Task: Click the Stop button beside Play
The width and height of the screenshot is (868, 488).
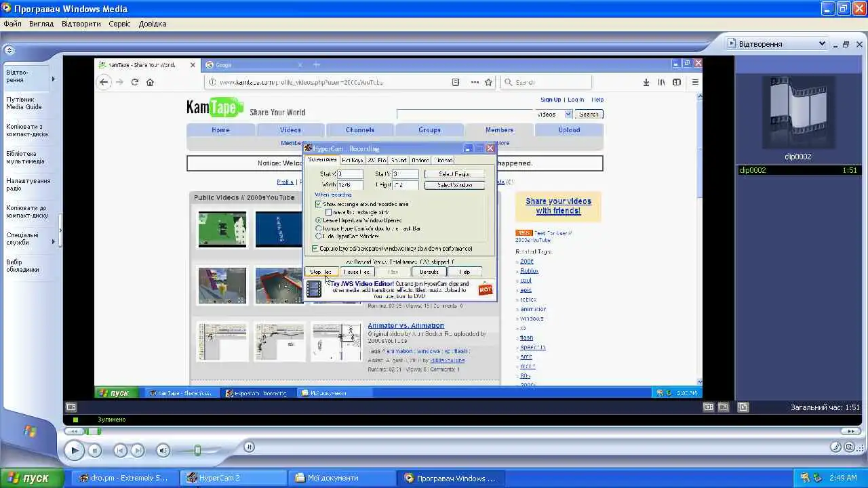Action: click(x=95, y=450)
